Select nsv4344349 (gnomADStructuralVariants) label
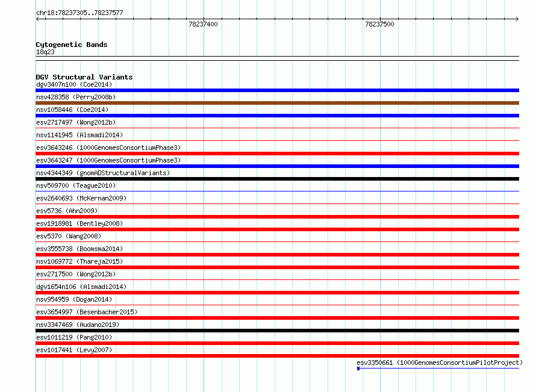This screenshot has width=536, height=392. [x=103, y=173]
